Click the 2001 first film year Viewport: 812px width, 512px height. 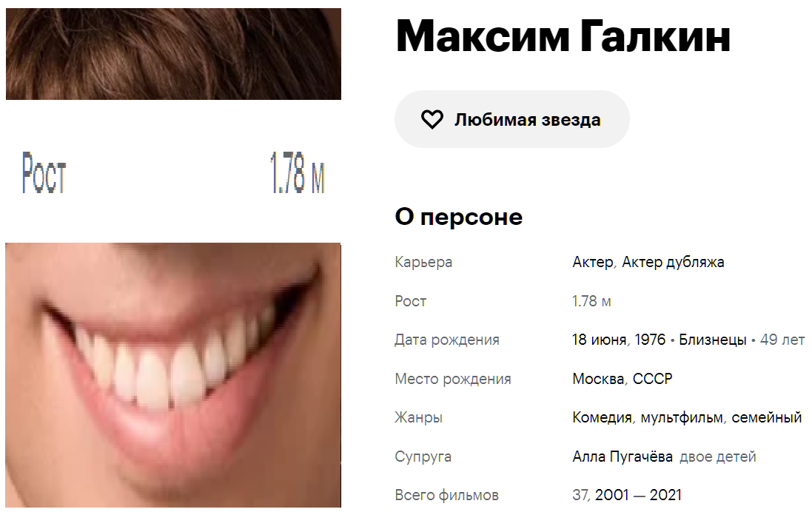(611, 495)
